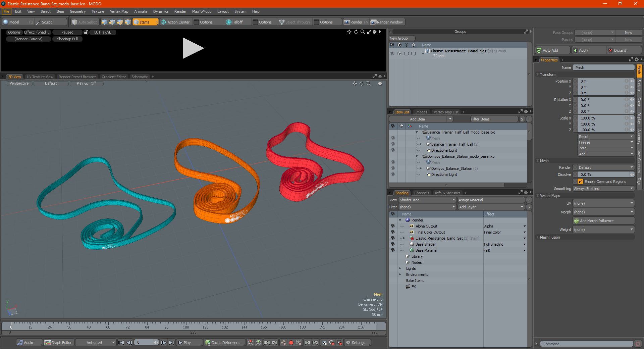Jump to the last frame
644x349 pixels.
click(171, 343)
